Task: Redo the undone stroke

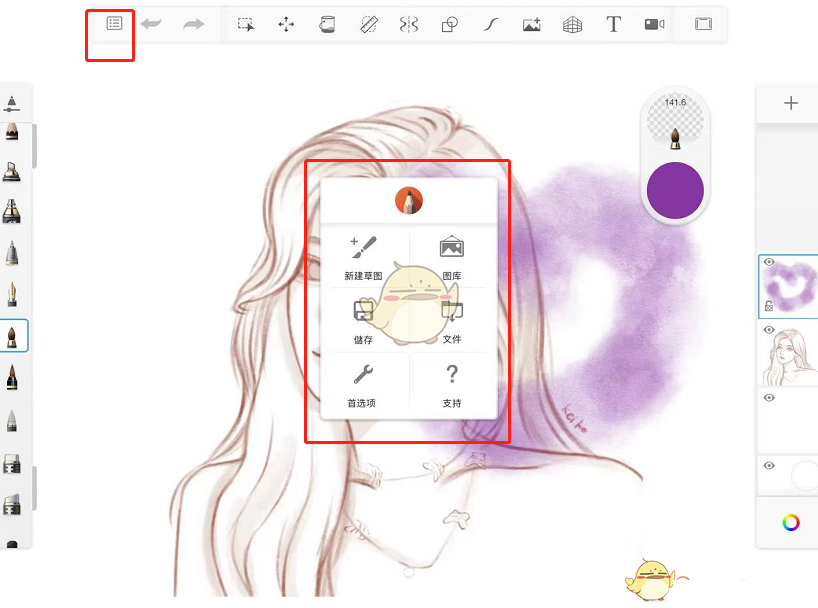Action: point(194,24)
